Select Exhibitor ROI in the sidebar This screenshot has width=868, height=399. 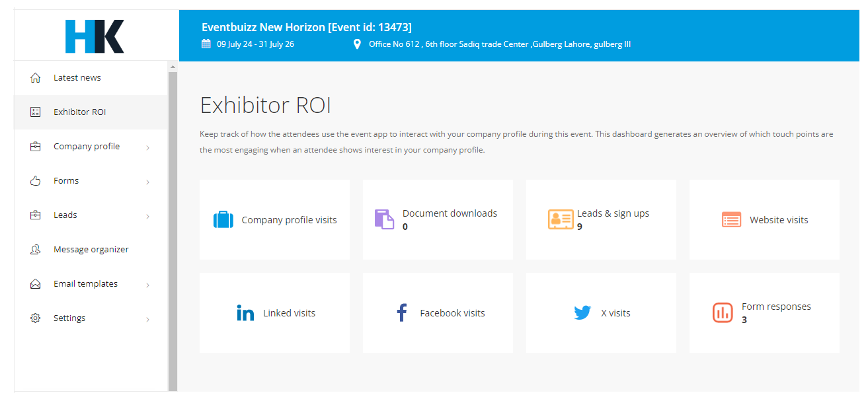[x=91, y=112]
